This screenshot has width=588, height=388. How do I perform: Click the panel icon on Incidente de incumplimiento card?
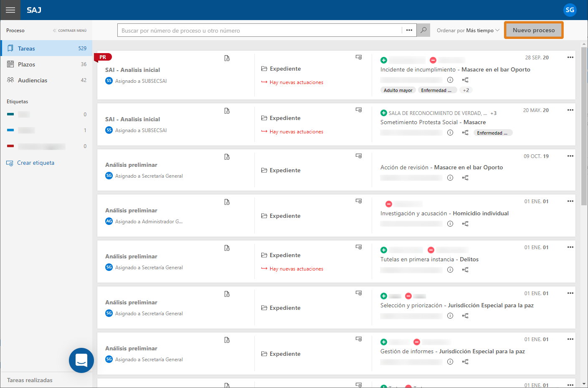click(x=359, y=57)
